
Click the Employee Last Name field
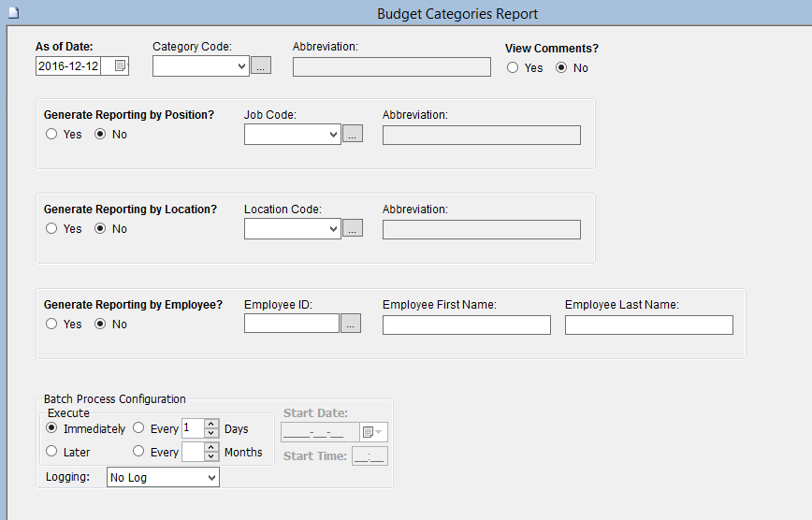648,325
